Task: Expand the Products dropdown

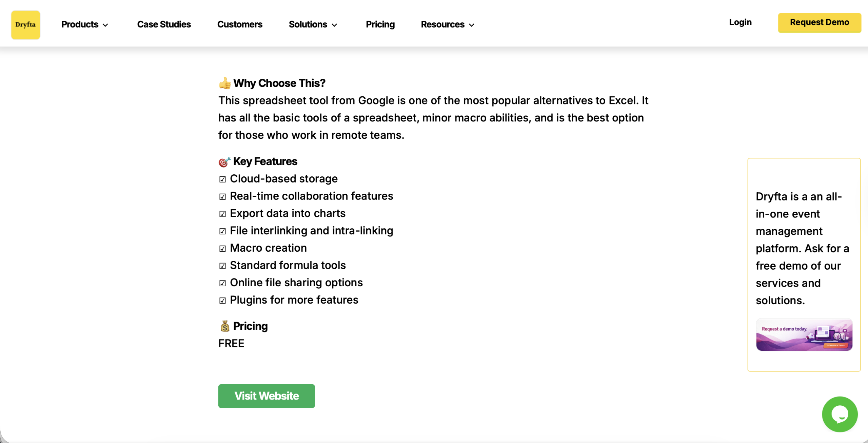Action: 84,24
